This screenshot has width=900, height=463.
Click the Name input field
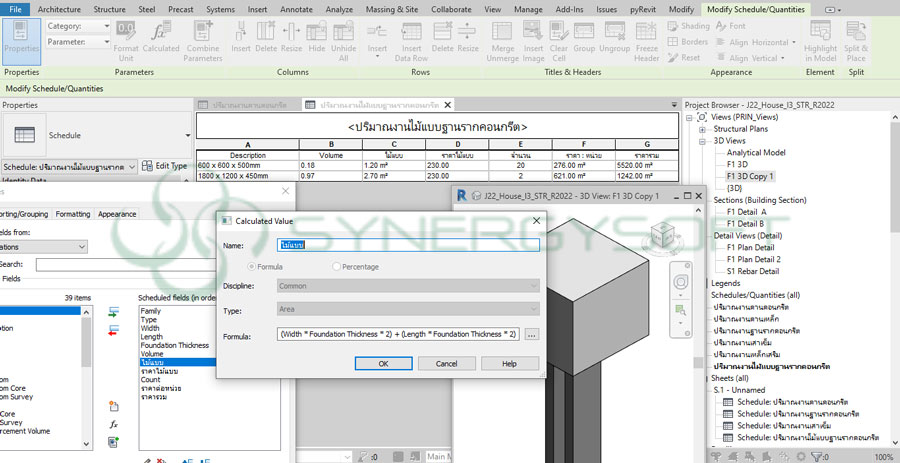(408, 244)
